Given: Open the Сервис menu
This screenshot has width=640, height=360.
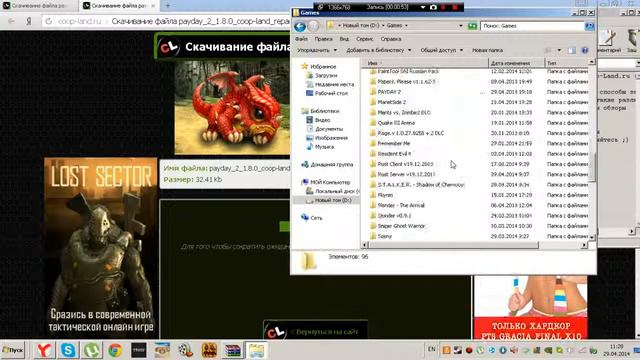Looking at the screenshot, I should pyautogui.click(x=364, y=39).
